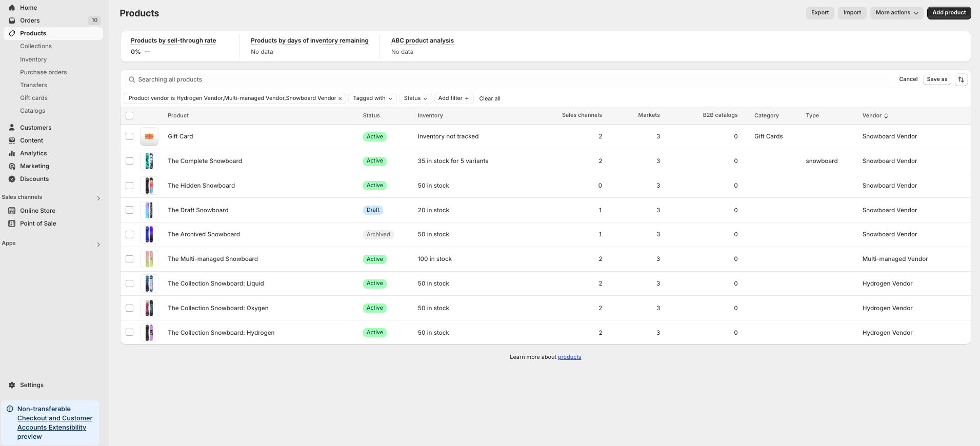Open the Add filter menu
Image resolution: width=980 pixels, height=446 pixels.
[x=453, y=98]
